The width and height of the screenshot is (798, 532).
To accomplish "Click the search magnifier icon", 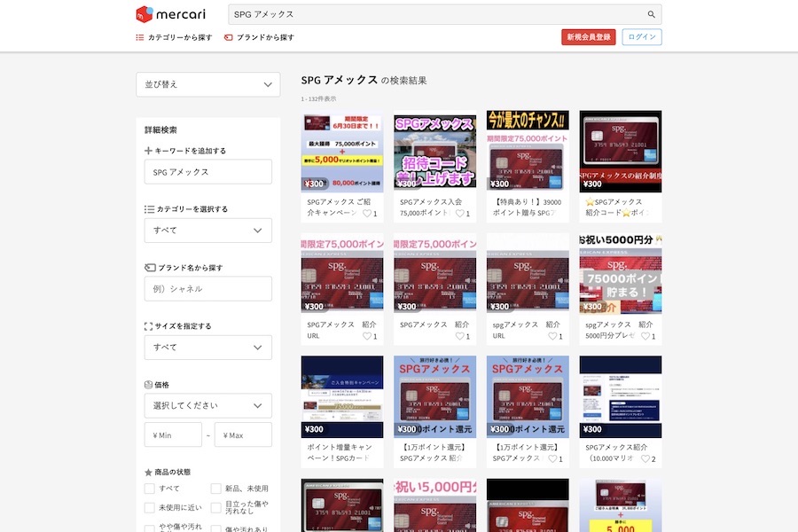I will 651,14.
